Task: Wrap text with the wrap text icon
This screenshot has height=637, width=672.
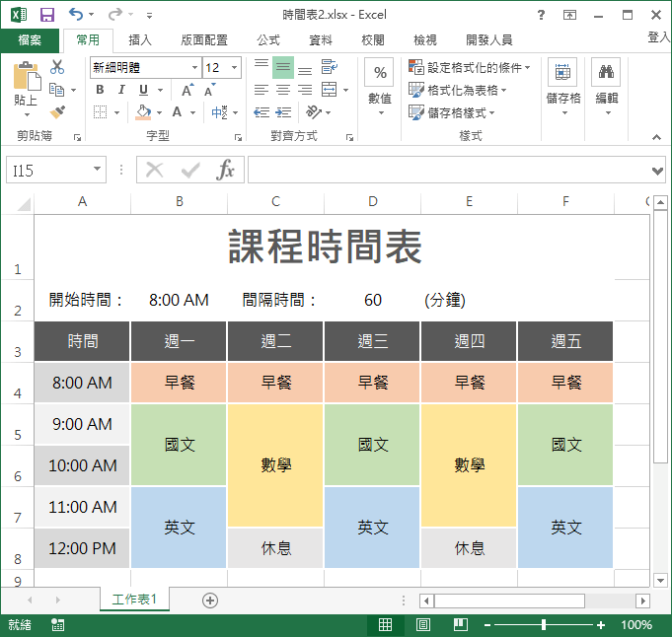Action: [x=330, y=67]
